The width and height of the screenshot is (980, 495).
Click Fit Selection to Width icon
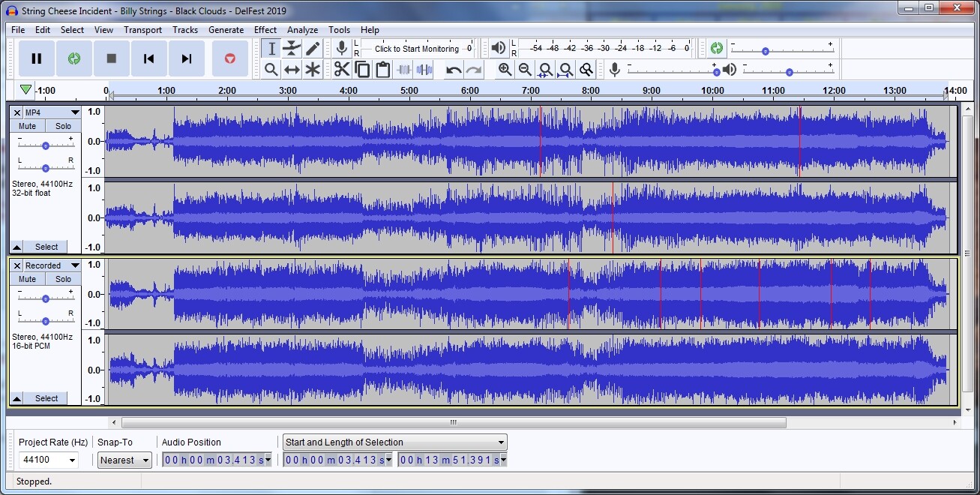(546, 70)
